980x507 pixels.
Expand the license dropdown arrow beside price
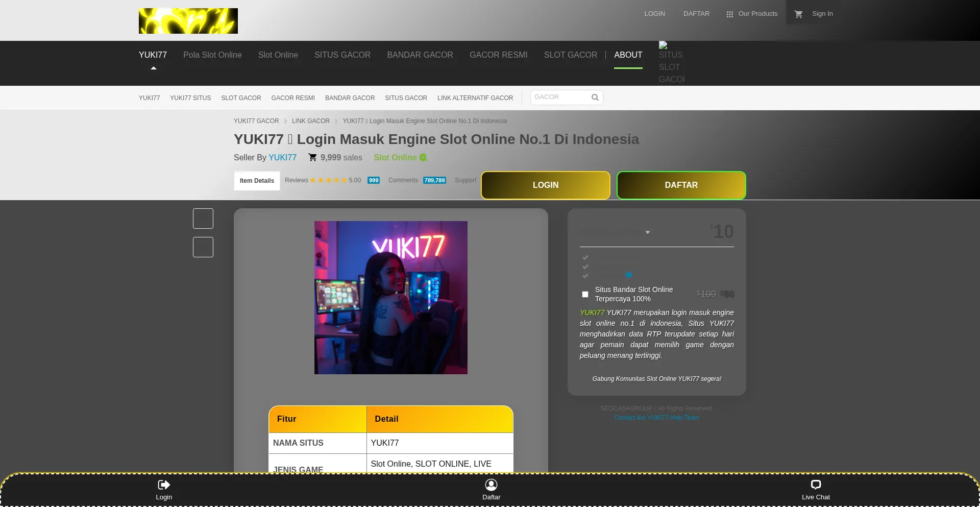coord(648,232)
